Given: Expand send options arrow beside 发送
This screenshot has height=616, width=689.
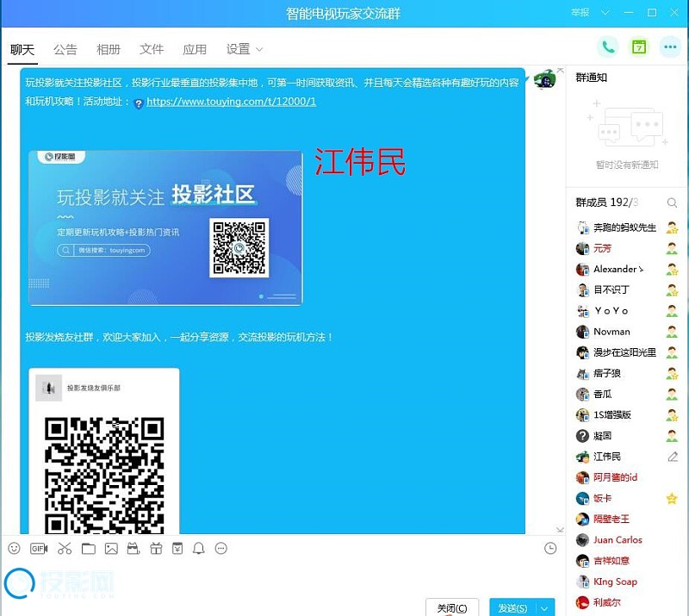Looking at the screenshot, I should [544, 608].
